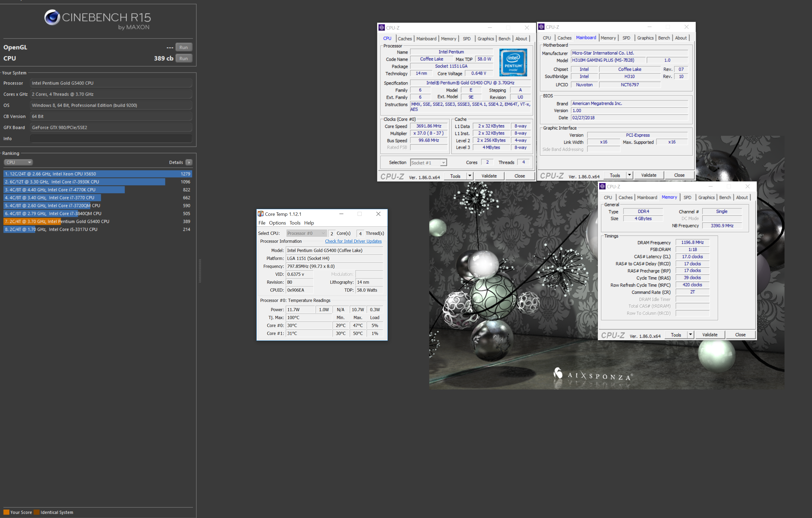Expand Tools arrow in CPU-Z CPU window

[470, 176]
